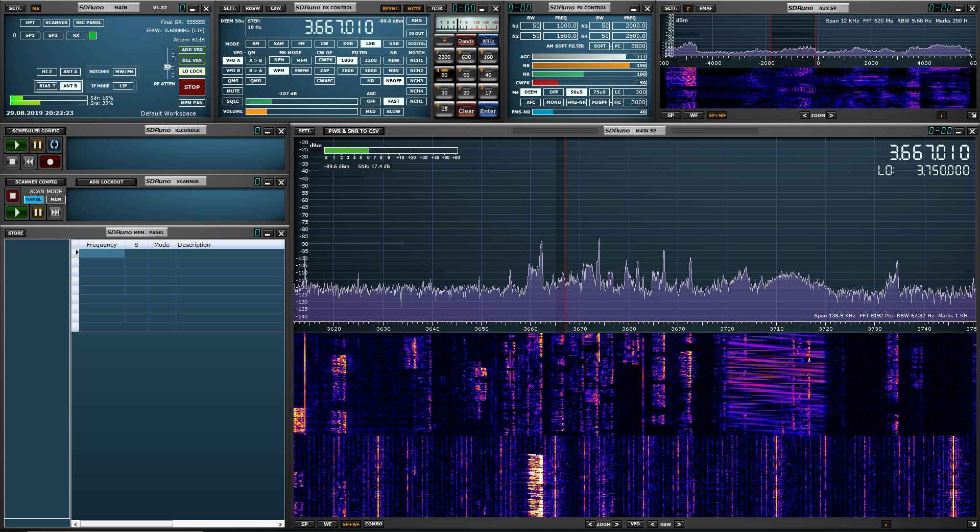Click ADD VRX in Main panel
This screenshot has width=980, height=532.
tap(193, 50)
